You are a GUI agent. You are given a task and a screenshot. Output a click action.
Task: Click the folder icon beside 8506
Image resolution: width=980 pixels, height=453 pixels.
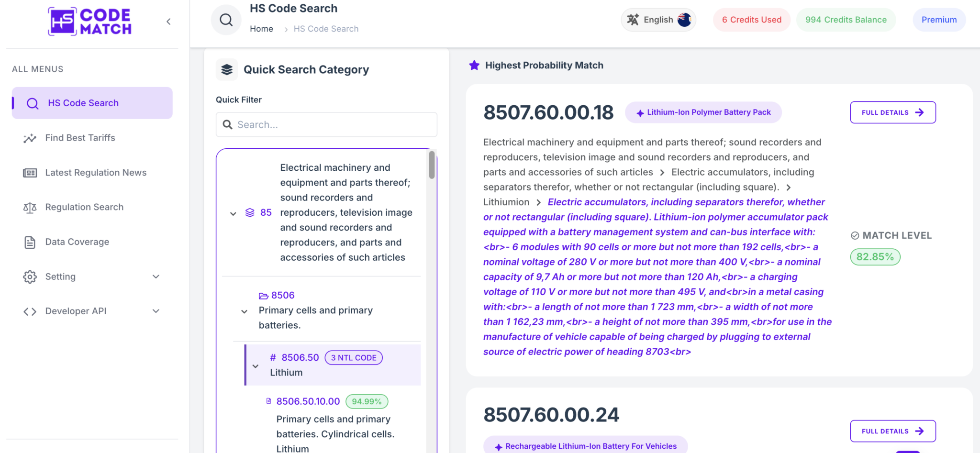[x=263, y=296]
